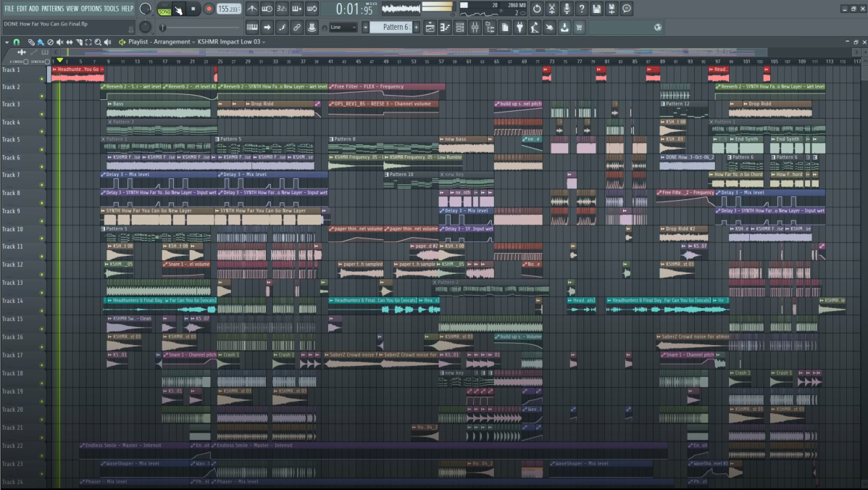Screen dimensions: 868x490
Task: Mute Track 1 with its green LED
Action: (42, 78)
